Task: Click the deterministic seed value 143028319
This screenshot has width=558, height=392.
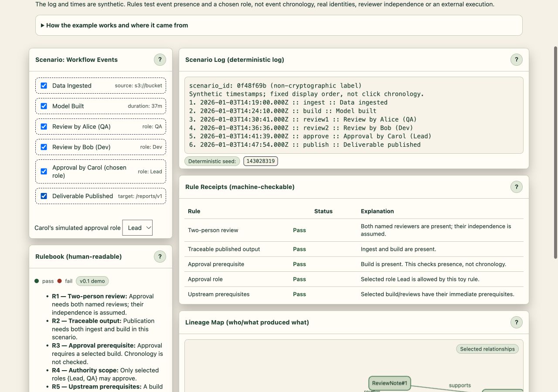Action: (x=261, y=161)
